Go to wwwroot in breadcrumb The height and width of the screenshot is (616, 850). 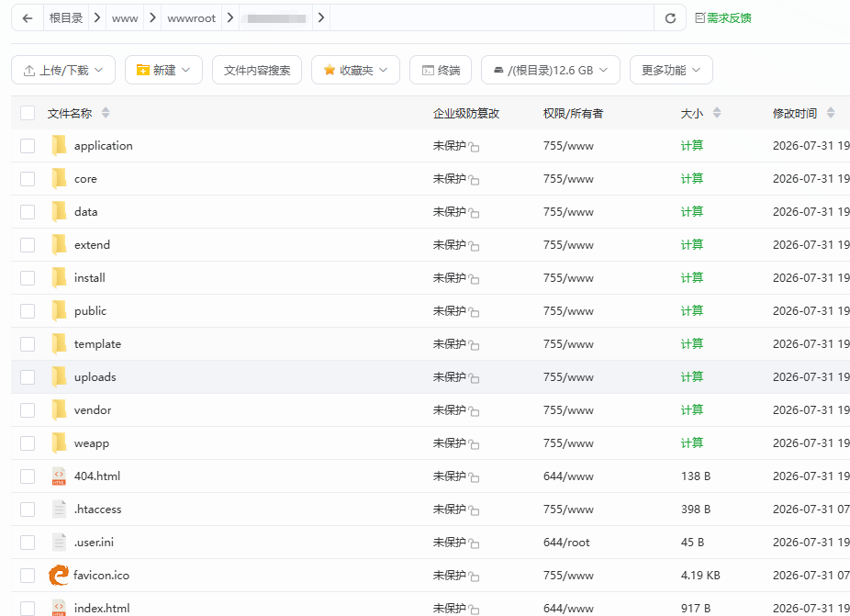pyautogui.click(x=191, y=18)
